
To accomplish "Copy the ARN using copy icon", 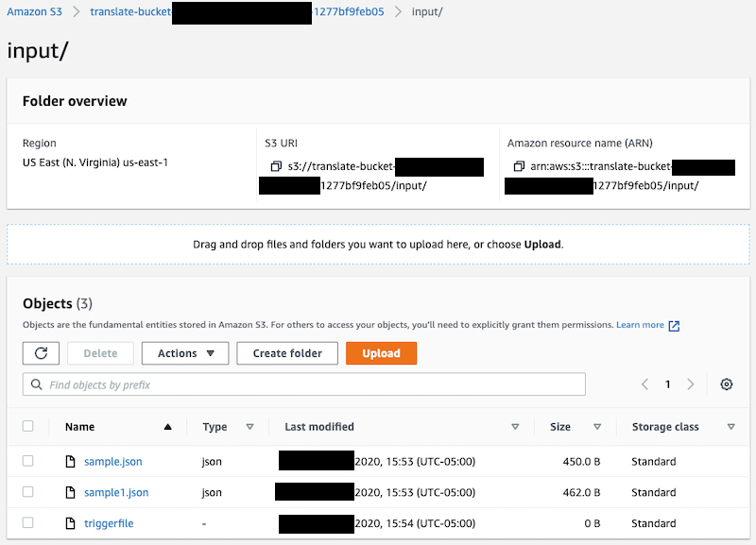I will 519,166.
